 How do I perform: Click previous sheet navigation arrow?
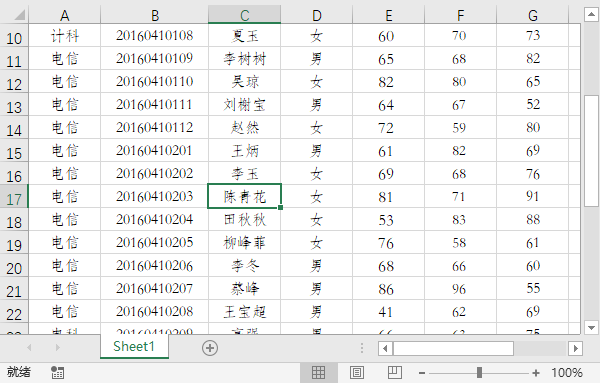pyautogui.click(x=29, y=347)
